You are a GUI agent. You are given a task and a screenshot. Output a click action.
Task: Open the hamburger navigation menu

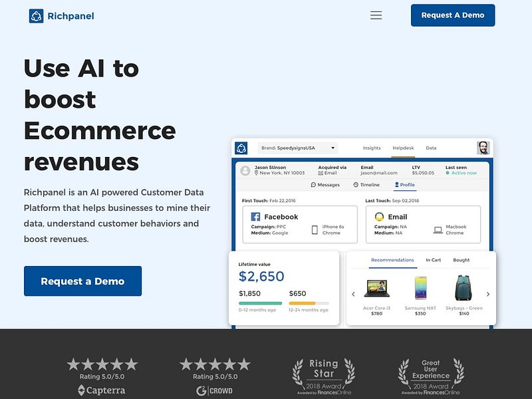tap(376, 15)
